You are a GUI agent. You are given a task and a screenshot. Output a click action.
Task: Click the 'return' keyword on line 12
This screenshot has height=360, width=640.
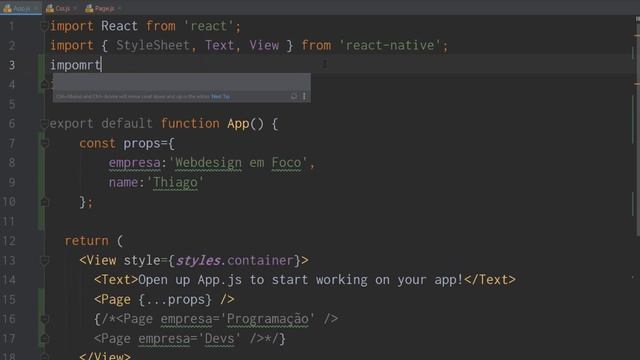click(x=87, y=241)
